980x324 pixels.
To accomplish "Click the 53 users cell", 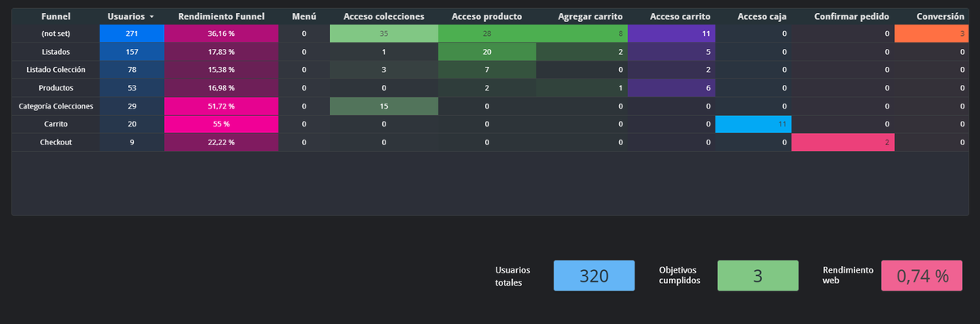I will pos(132,87).
